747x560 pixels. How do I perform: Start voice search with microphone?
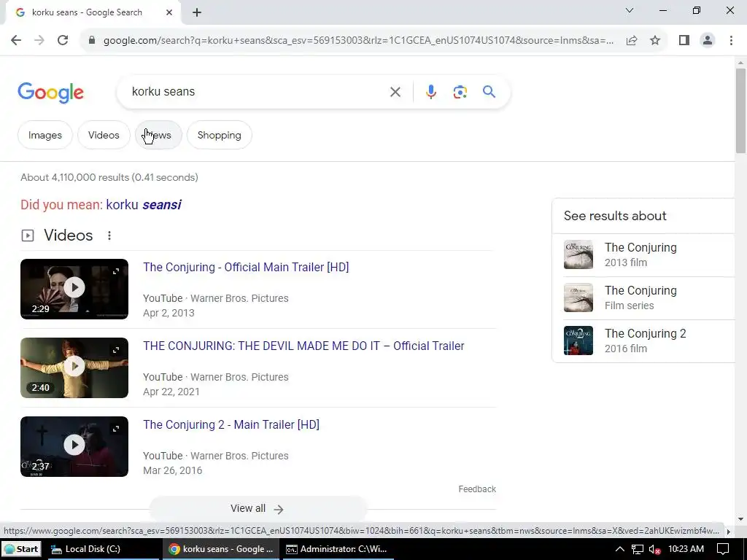click(x=430, y=91)
